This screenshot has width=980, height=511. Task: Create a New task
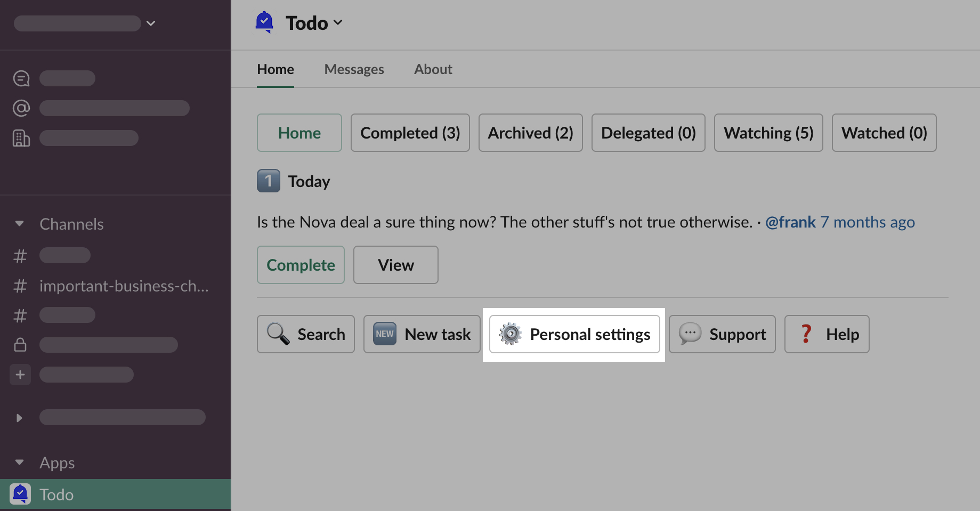(422, 334)
